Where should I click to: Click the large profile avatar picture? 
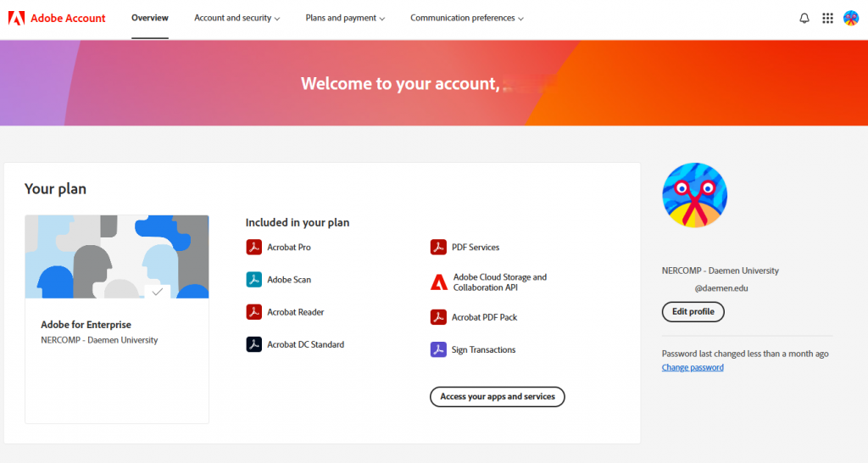point(694,195)
